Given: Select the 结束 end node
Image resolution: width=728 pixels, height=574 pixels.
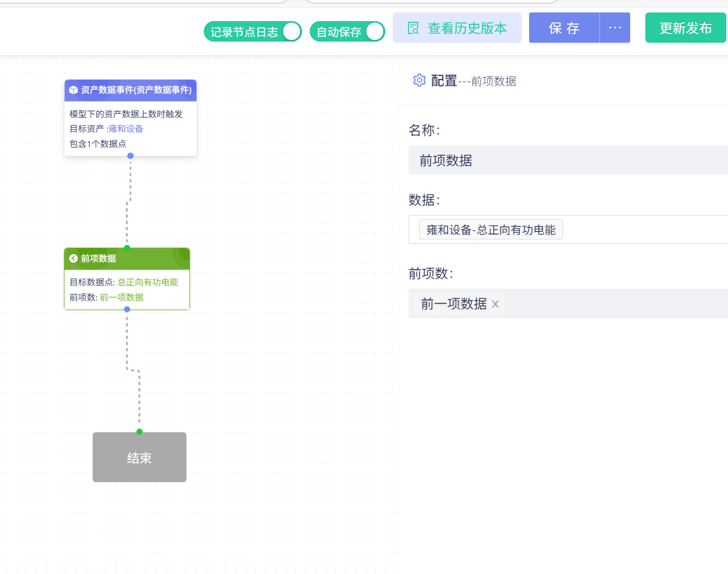Looking at the screenshot, I should point(139,457).
